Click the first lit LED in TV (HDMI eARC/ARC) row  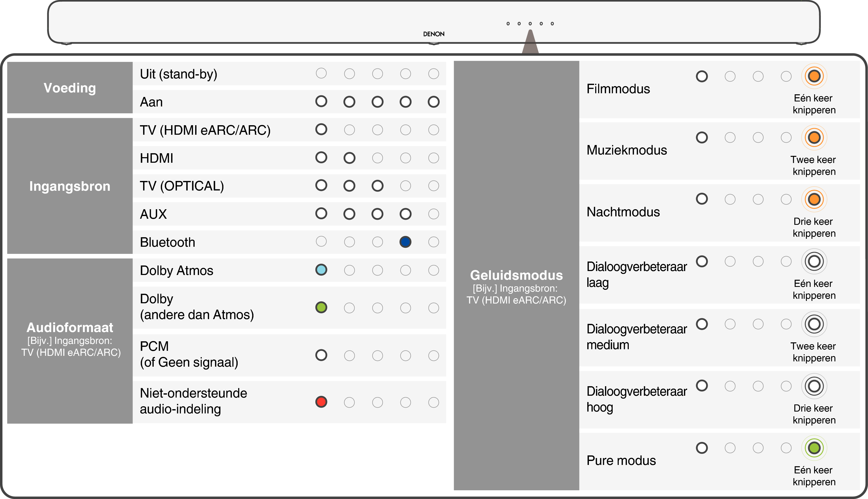click(321, 129)
